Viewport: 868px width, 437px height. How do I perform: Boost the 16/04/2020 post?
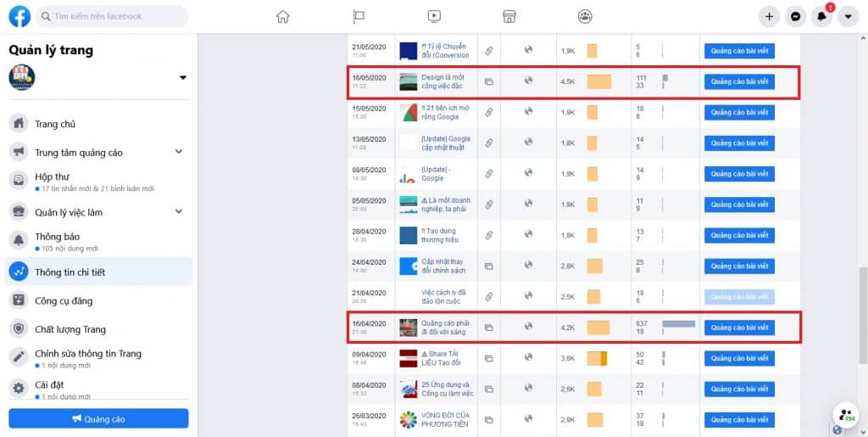pos(739,328)
